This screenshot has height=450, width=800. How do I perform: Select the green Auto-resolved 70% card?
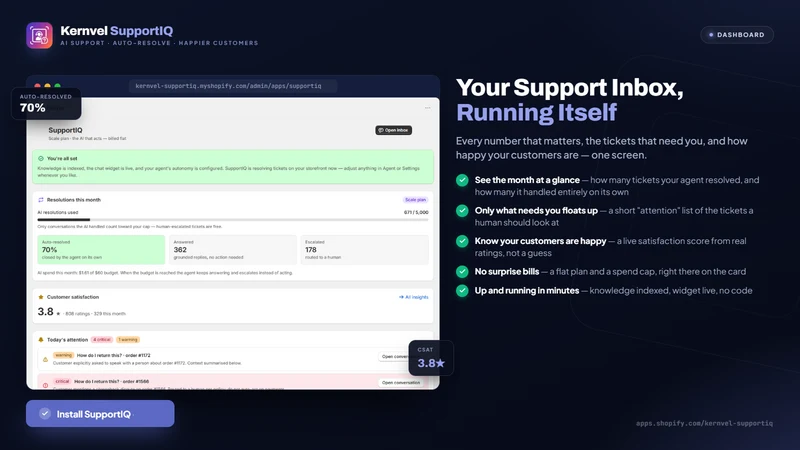click(x=101, y=249)
